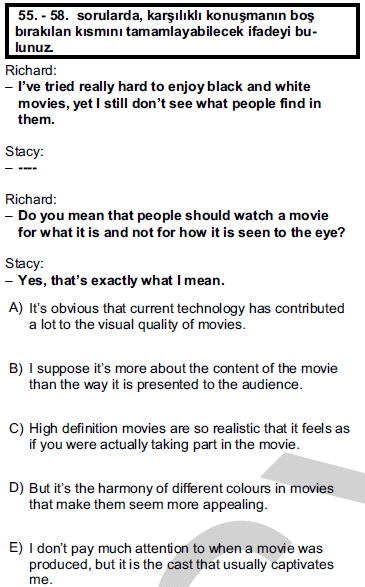Click the second 'Stacy:' speaker label
The image size is (365, 587).
point(24,263)
